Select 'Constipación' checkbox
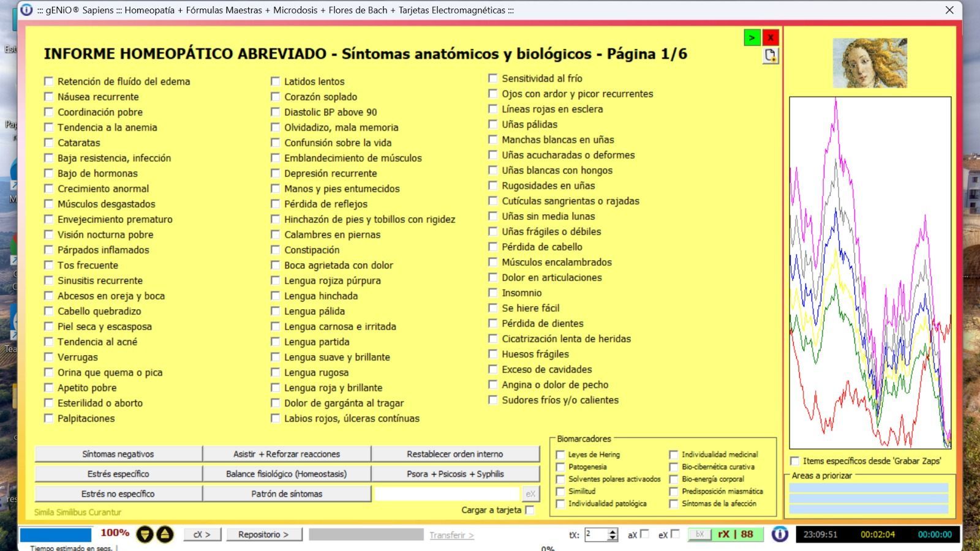Screen dimensions: 980x551 (276, 250)
